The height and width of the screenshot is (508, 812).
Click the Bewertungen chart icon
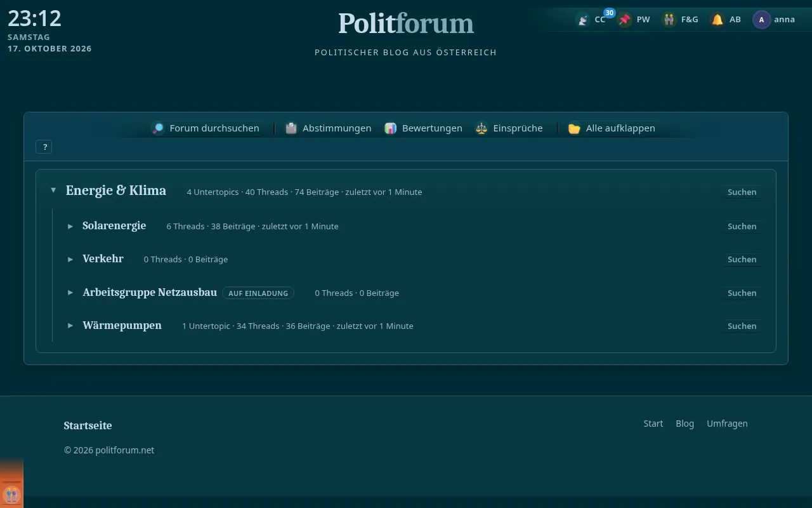click(391, 128)
